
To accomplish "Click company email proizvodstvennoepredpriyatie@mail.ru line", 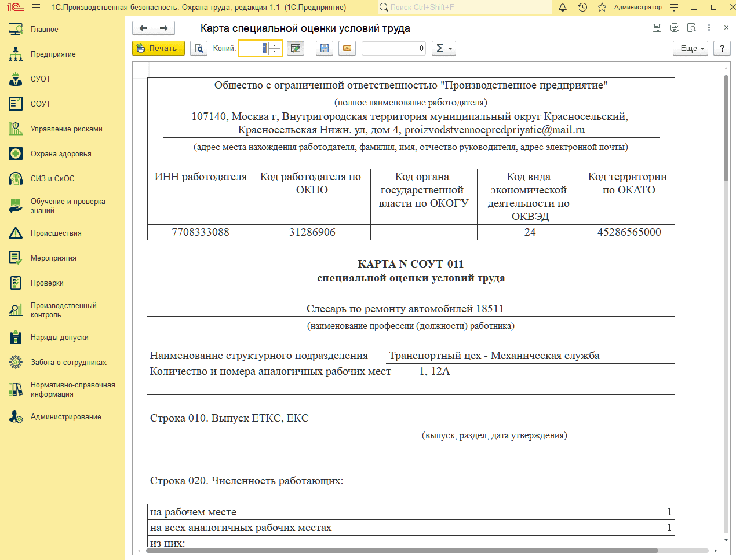I will click(x=411, y=130).
